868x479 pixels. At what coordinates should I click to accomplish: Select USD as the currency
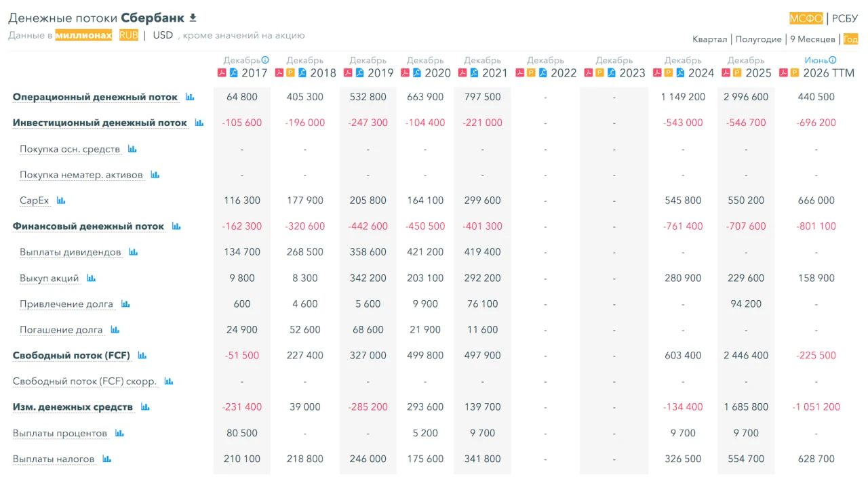[163, 35]
